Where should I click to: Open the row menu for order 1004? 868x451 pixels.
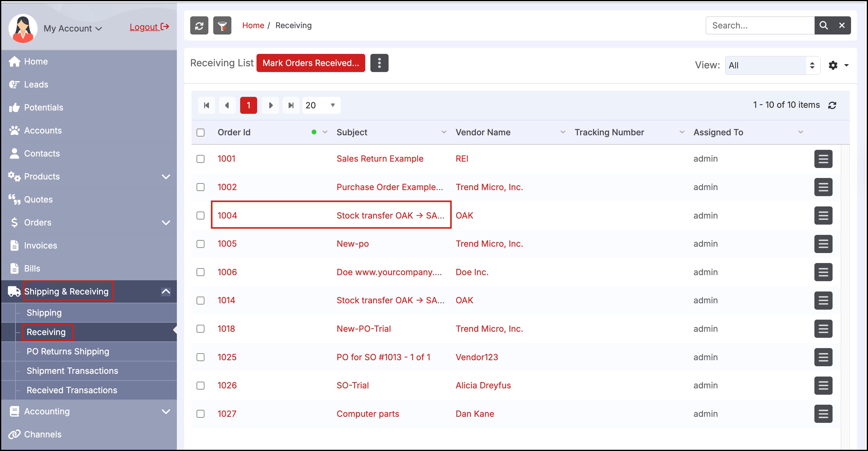823,216
